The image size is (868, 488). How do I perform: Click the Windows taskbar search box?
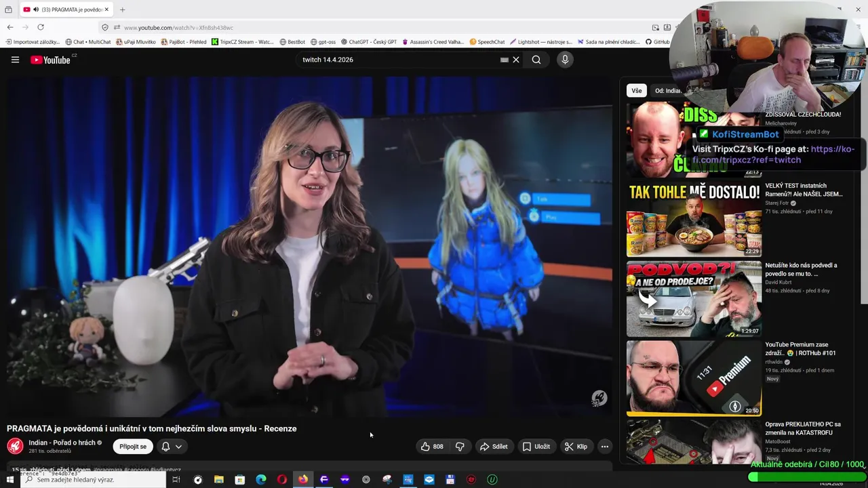pyautogui.click(x=94, y=480)
